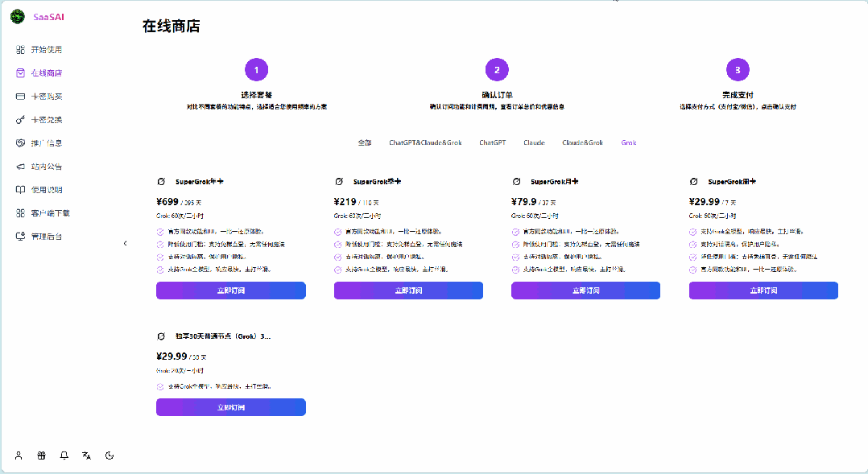Click the SuperGrok月卡 title
868x474 pixels.
coord(555,181)
